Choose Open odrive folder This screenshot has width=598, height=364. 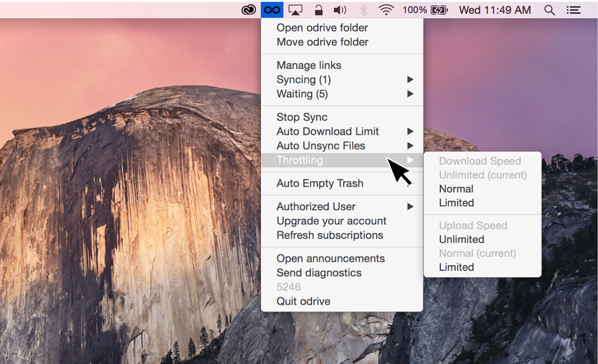(x=342, y=27)
